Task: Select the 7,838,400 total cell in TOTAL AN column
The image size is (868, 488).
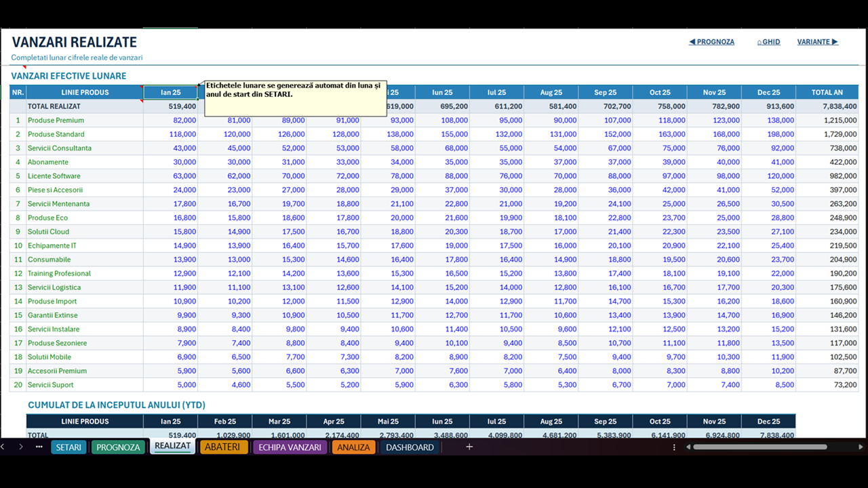Action: click(x=827, y=106)
